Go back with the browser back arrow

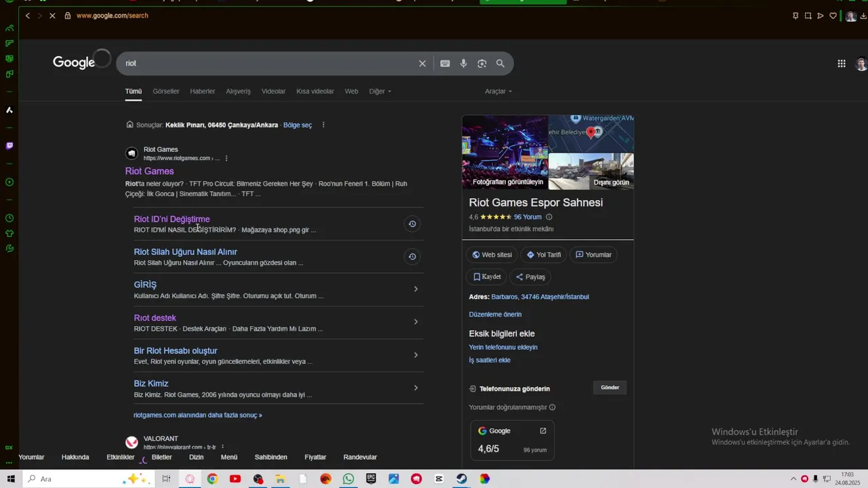click(x=27, y=16)
